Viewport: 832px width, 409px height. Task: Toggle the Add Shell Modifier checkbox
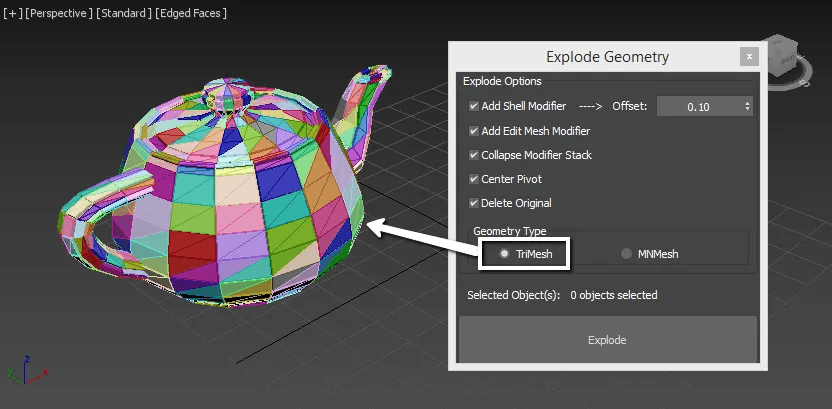coord(474,106)
